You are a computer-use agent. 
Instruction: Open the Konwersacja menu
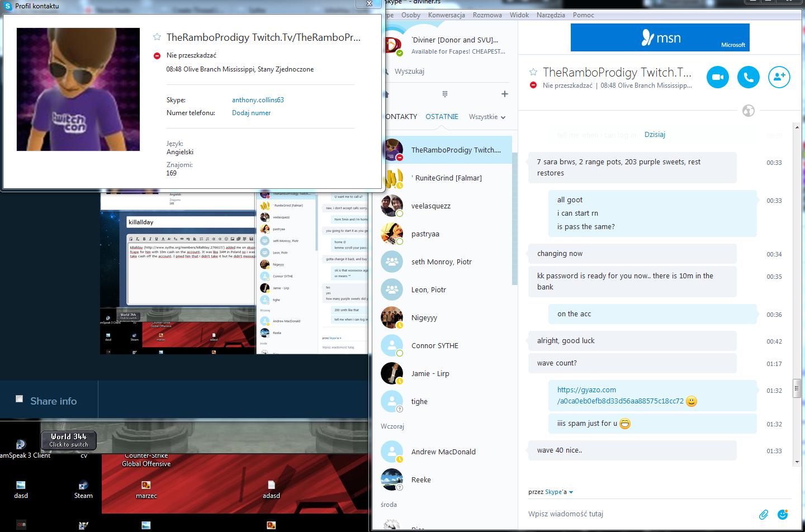coord(447,15)
